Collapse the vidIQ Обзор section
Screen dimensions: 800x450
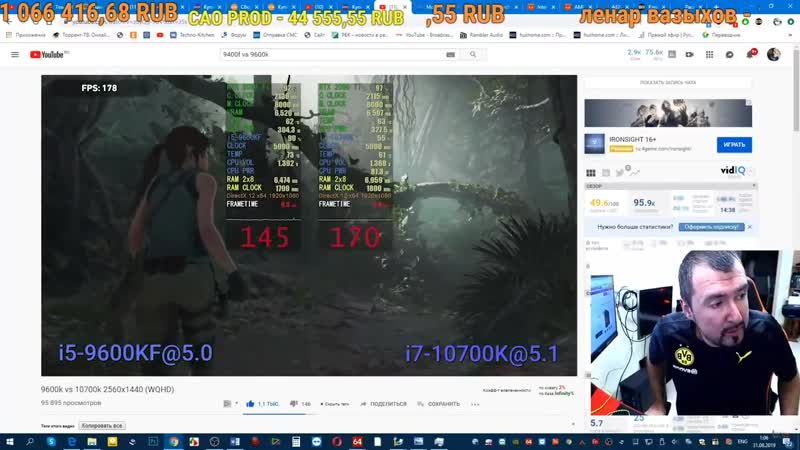pos(754,186)
